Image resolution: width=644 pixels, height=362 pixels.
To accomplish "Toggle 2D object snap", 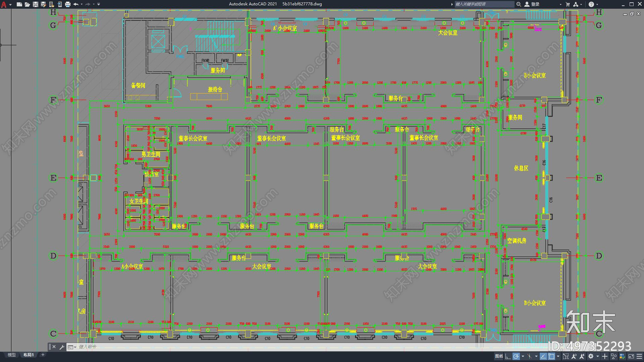I will (x=551, y=356).
